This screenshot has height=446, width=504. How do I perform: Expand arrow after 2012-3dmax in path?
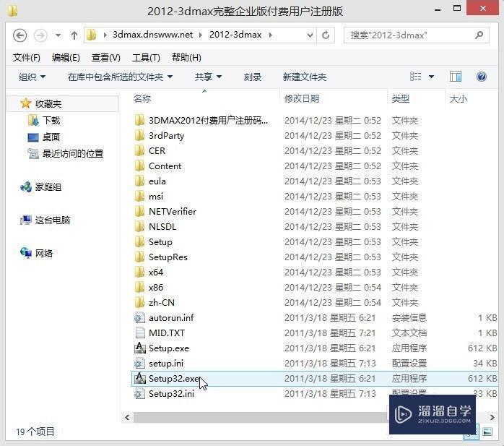pos(271,35)
